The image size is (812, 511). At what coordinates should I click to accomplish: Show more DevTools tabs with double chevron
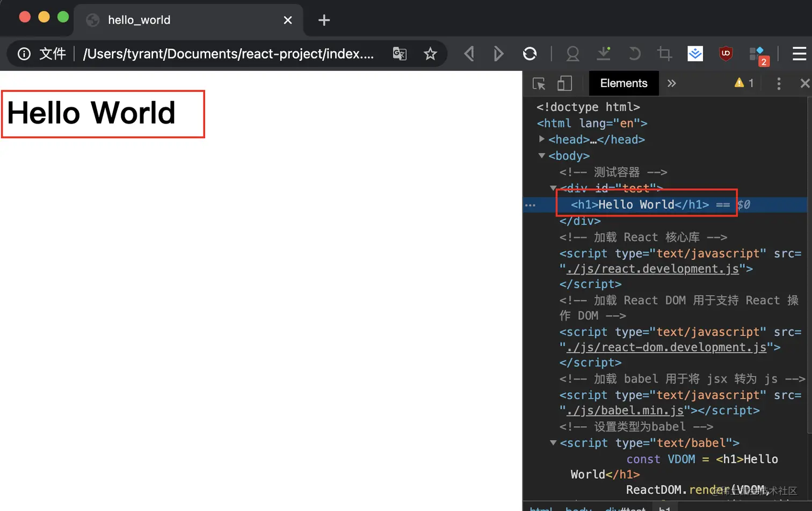click(671, 83)
